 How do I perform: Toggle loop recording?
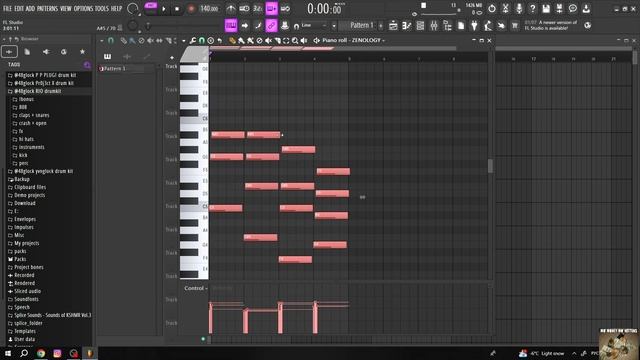[285, 8]
